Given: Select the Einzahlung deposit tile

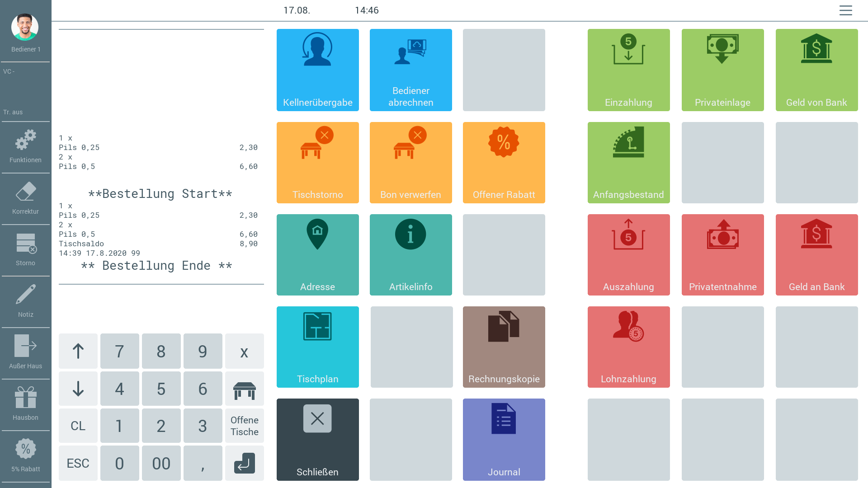Looking at the screenshot, I should click(628, 70).
